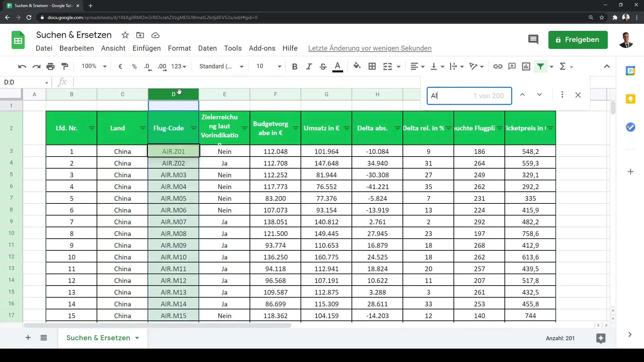644x362 pixels.
Task: Insert comment icon in toolbar
Action: point(512,66)
